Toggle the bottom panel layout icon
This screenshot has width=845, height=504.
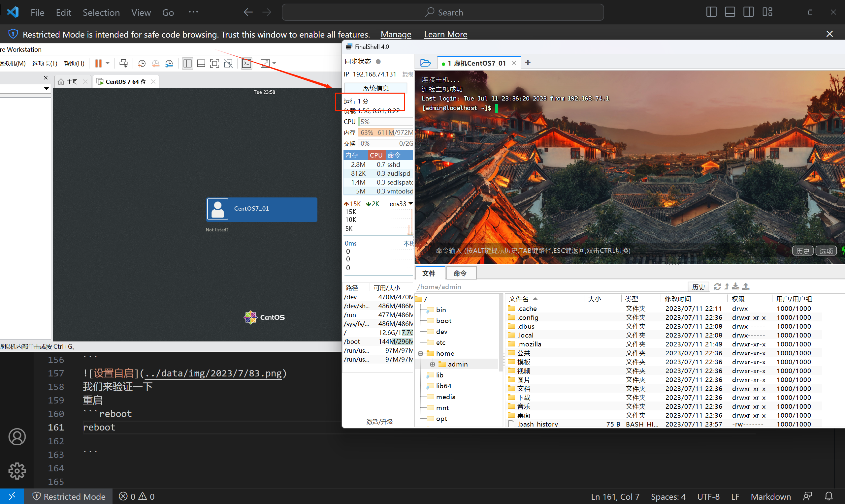730,12
